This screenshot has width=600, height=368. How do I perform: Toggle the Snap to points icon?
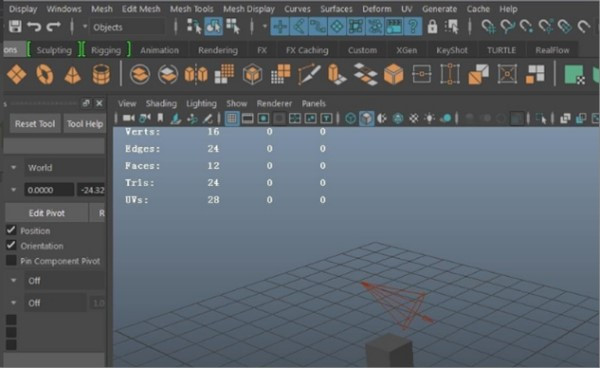(527, 27)
